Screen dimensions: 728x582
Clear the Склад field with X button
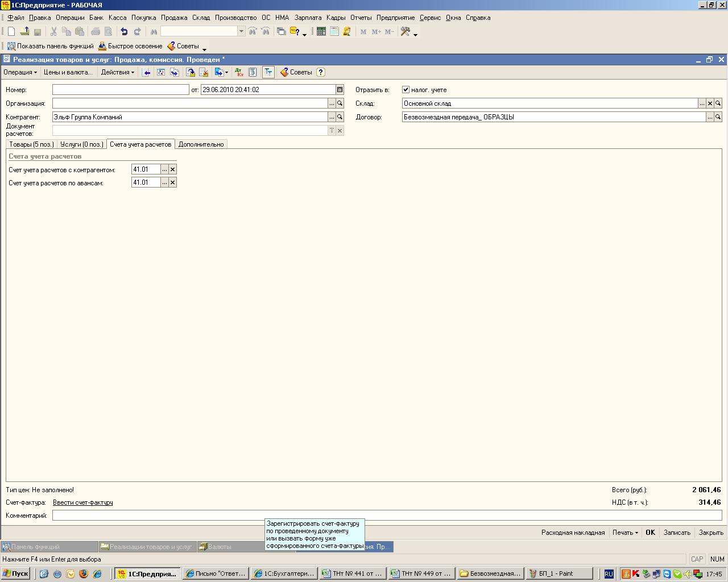(710, 103)
